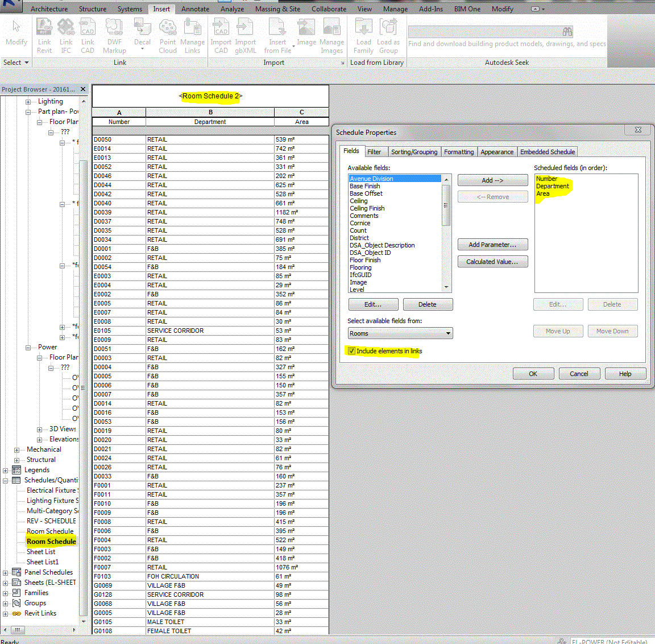Click the Link IFC icon

66,27
